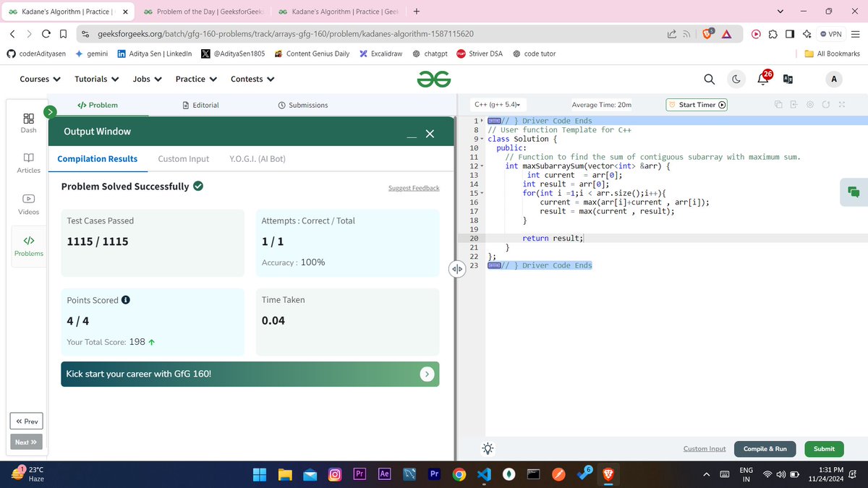Close the Output Window
Screen dimensions: 868x488
point(430,134)
